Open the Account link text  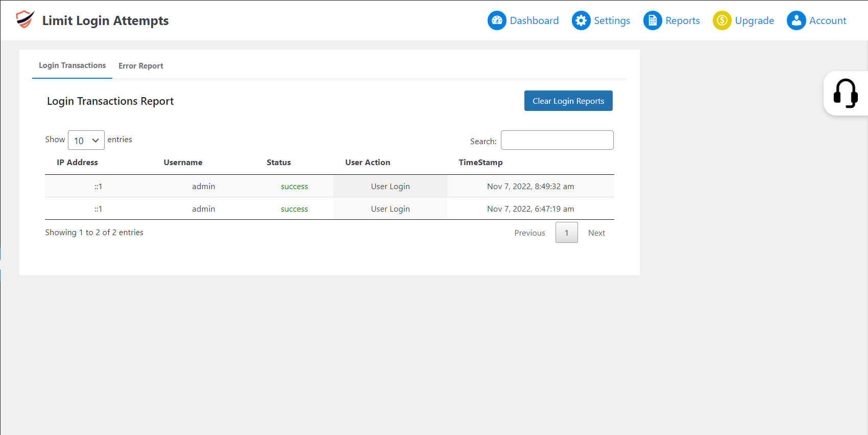(828, 20)
